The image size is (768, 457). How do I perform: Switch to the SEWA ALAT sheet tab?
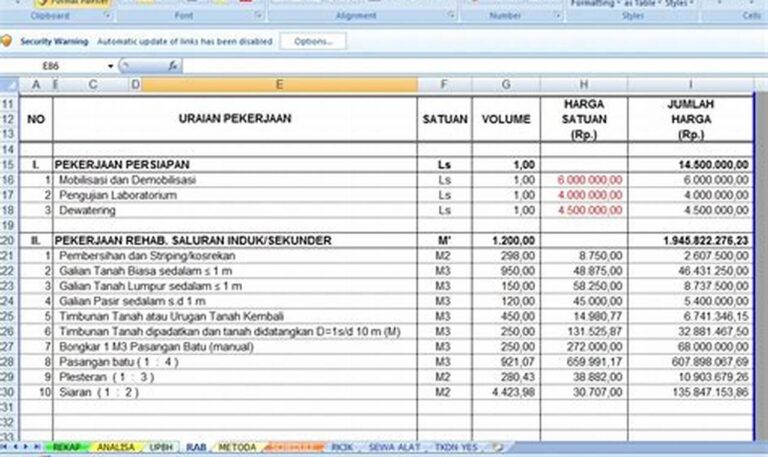point(394,447)
